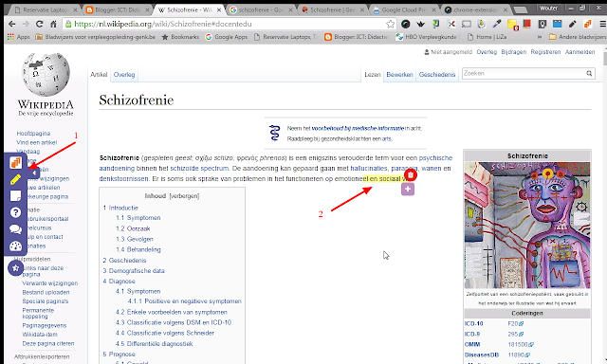This screenshot has width=607, height=364.
Task: Click the round star button below the purple sidebar
Action: 15,267
